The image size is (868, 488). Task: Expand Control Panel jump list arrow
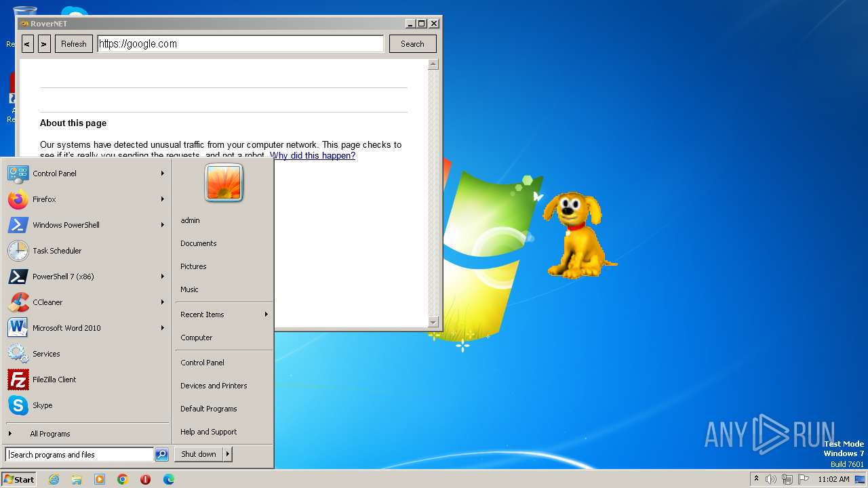pyautogui.click(x=163, y=174)
